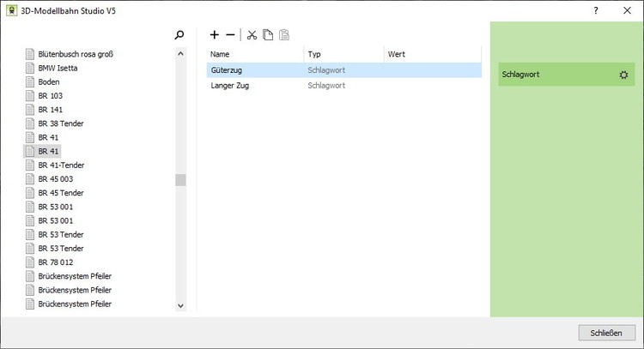The height and width of the screenshot is (349, 644).
Task: Click the file icon beside Blütenbusch rosa groß
Action: [x=30, y=54]
